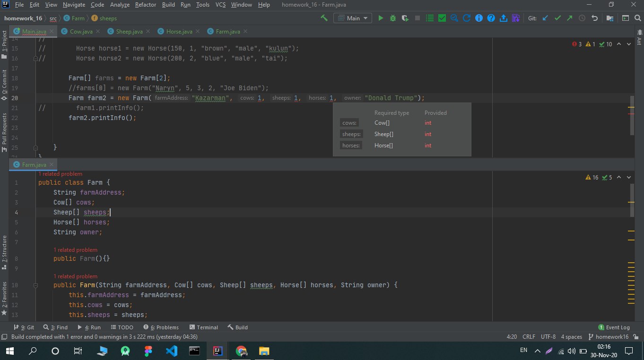Image resolution: width=644 pixels, height=360 pixels.
Task: Open the Terminal tool window
Action: pyautogui.click(x=204, y=327)
